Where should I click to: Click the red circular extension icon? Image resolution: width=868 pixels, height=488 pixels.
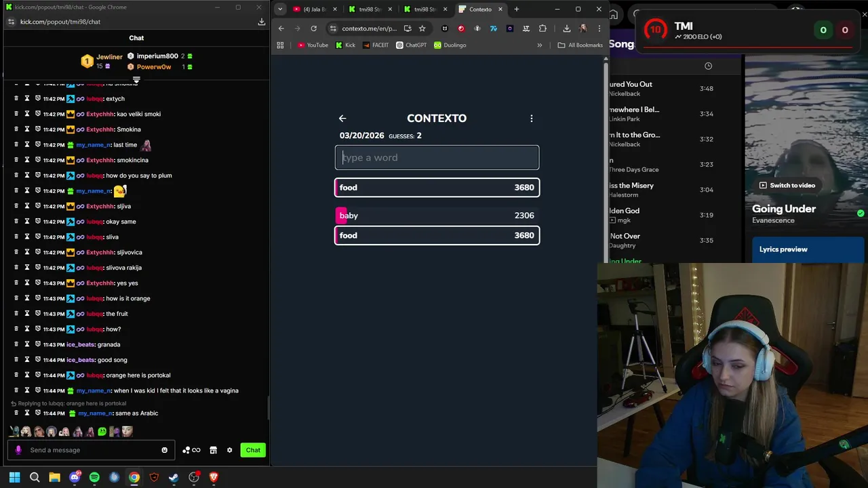(461, 28)
